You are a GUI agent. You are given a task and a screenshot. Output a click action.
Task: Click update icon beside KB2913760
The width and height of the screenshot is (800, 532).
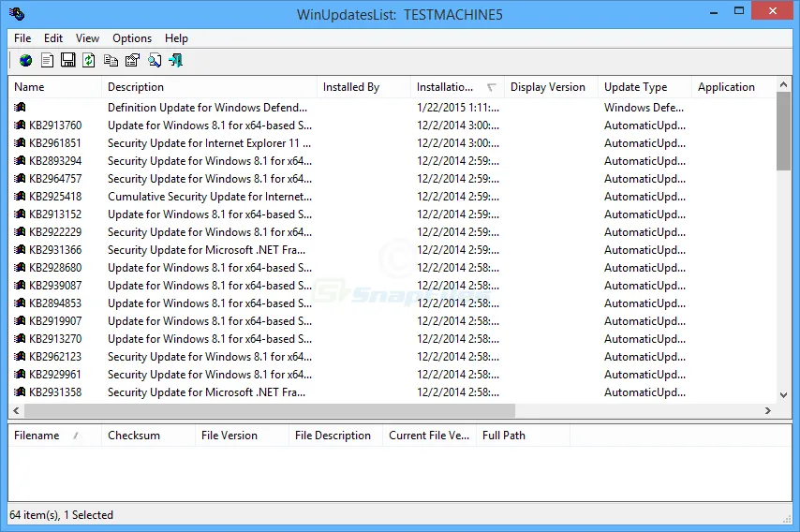point(20,125)
